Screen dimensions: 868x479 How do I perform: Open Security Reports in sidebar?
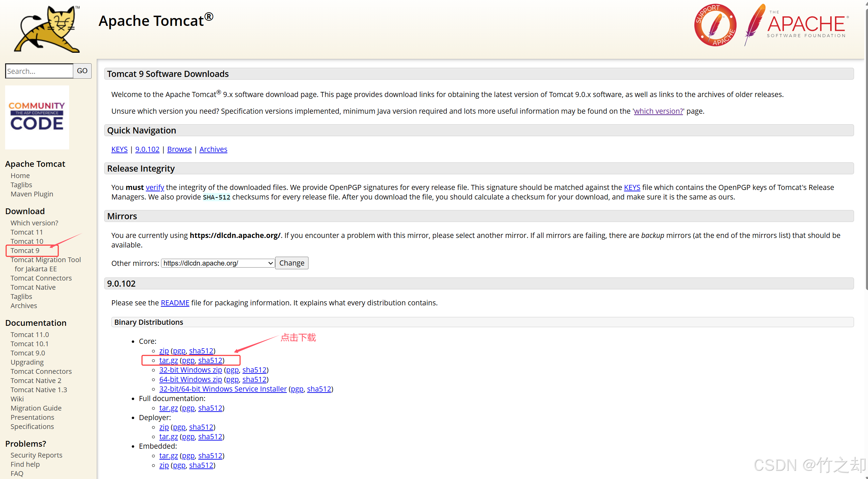pos(36,455)
